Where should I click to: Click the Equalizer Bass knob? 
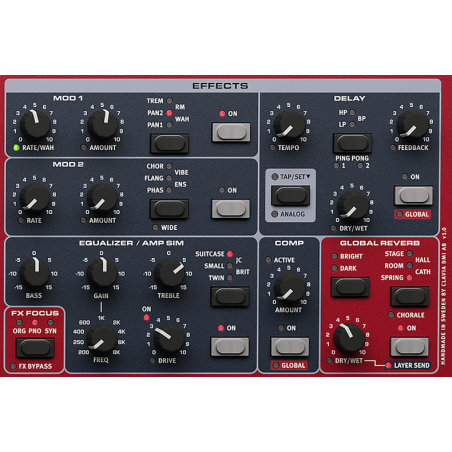click(x=35, y=273)
